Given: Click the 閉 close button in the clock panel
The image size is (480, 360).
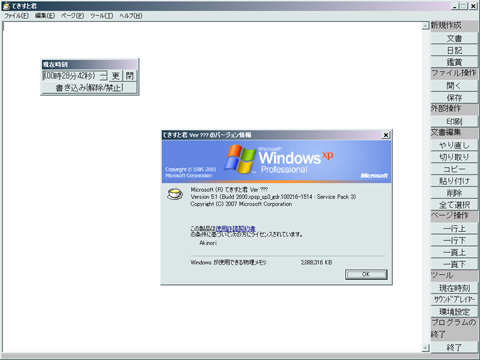Looking at the screenshot, I should [x=130, y=76].
